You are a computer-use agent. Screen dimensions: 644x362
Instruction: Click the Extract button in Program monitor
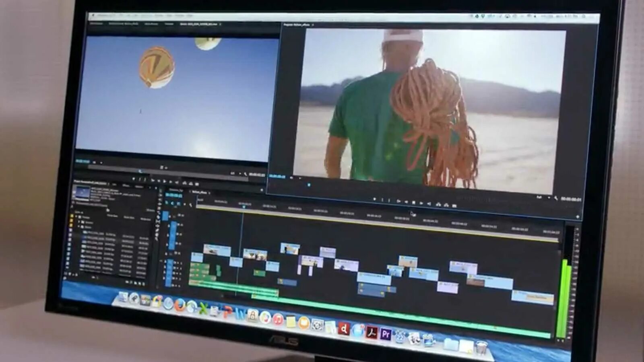(x=446, y=205)
